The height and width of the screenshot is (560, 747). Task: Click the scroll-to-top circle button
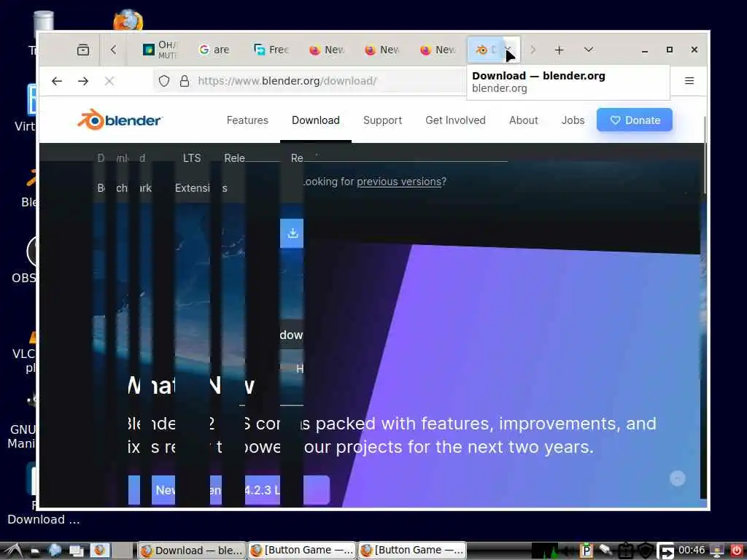tap(678, 478)
